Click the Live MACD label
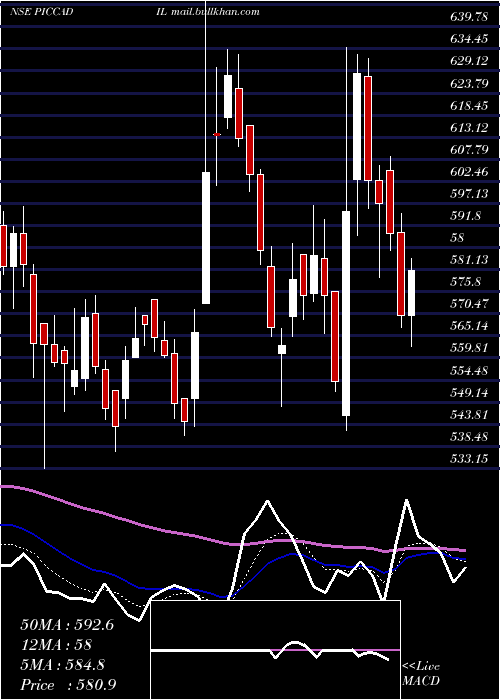Screen dimensions: 500x700 tap(421, 674)
